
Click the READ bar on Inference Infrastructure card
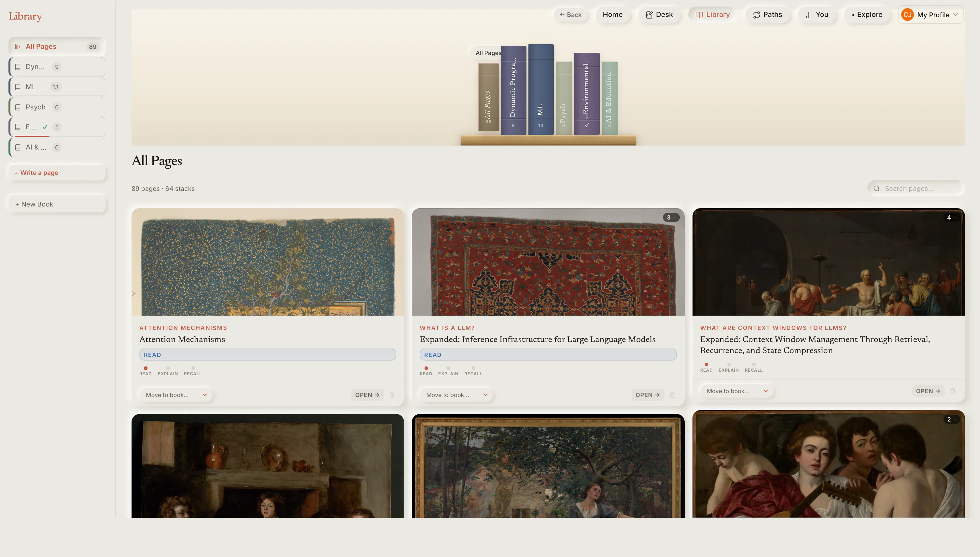coord(548,355)
